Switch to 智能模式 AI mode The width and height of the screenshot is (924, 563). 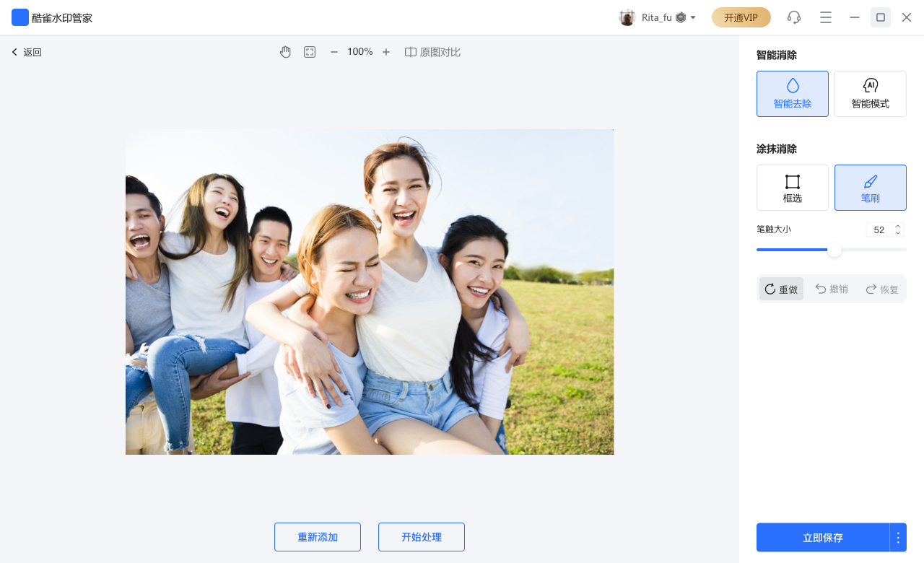coord(870,94)
